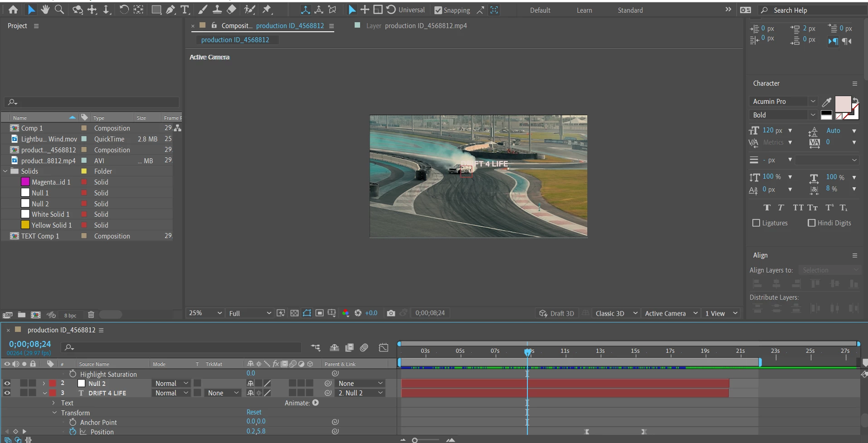
Task: Select the Pen tool
Action: click(x=171, y=10)
